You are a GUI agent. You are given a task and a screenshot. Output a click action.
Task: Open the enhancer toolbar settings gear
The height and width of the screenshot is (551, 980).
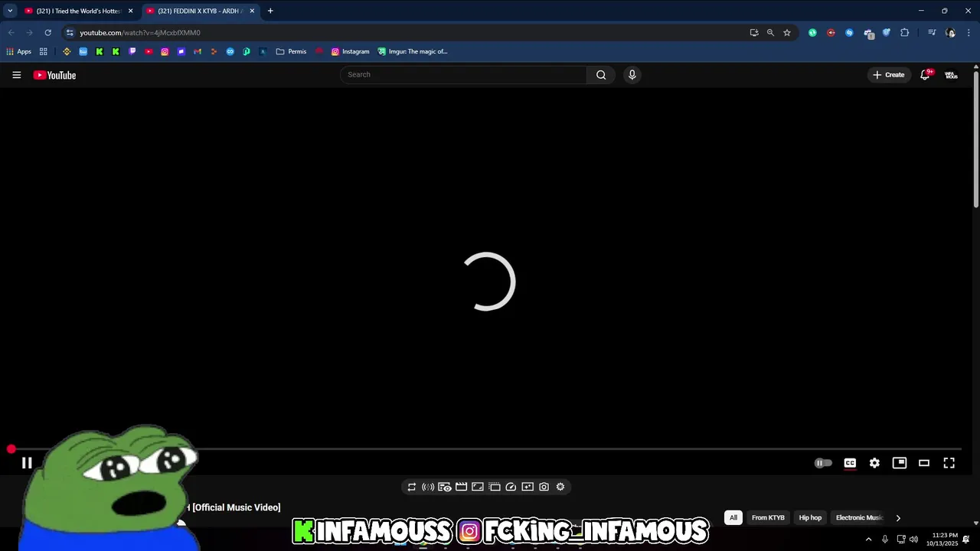(560, 487)
